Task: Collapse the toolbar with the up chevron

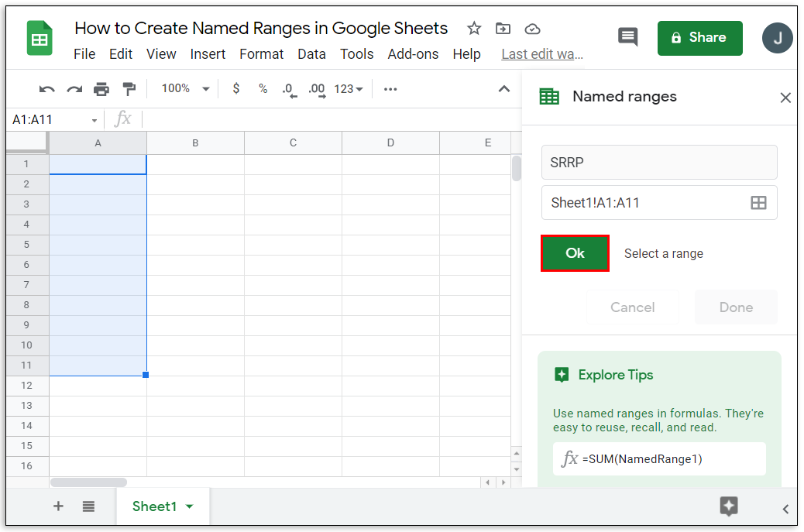Action: [x=504, y=89]
